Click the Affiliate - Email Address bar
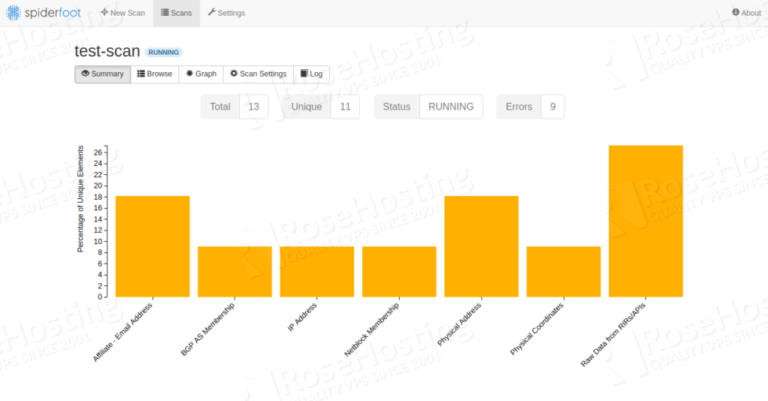Image resolution: width=768 pixels, height=401 pixels. click(x=152, y=246)
